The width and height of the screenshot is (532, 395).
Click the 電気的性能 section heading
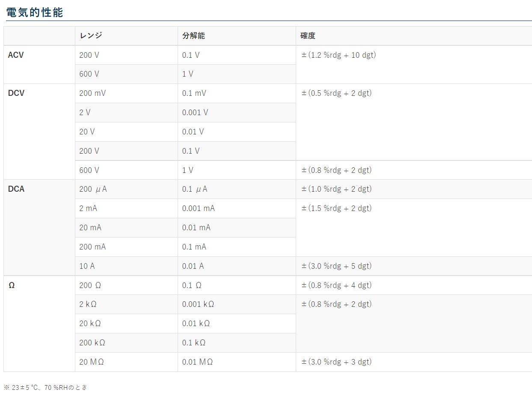point(35,13)
